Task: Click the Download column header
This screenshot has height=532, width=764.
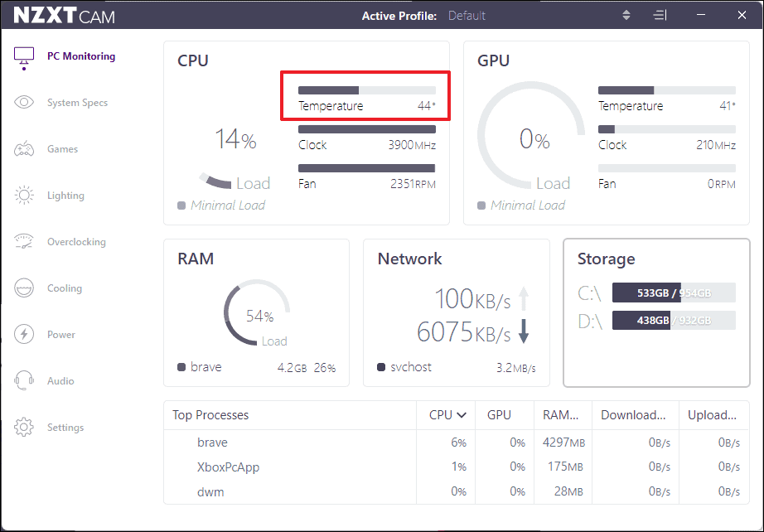Action: coord(633,415)
